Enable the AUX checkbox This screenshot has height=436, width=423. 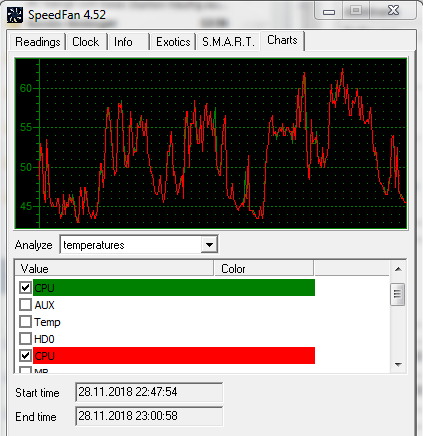(x=26, y=305)
